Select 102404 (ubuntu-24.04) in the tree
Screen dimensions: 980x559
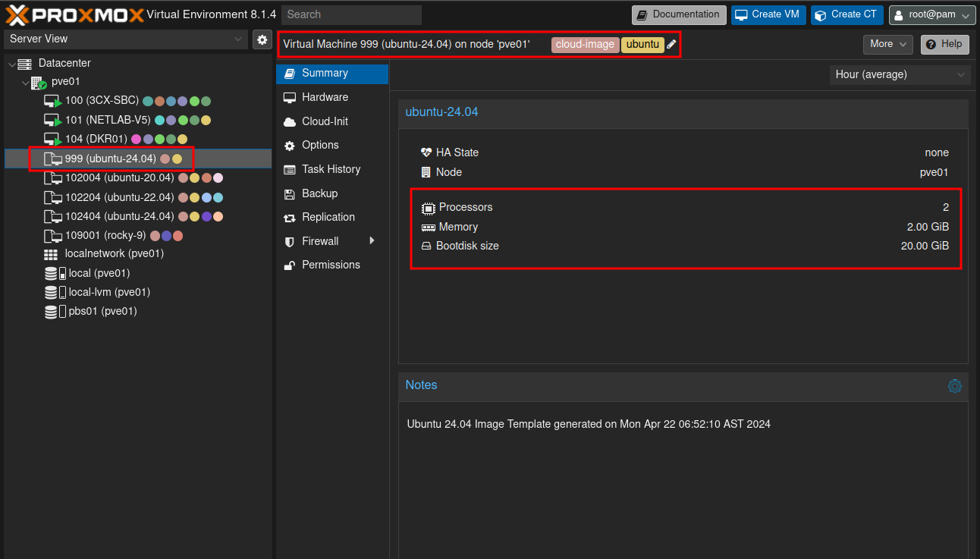[137, 216]
